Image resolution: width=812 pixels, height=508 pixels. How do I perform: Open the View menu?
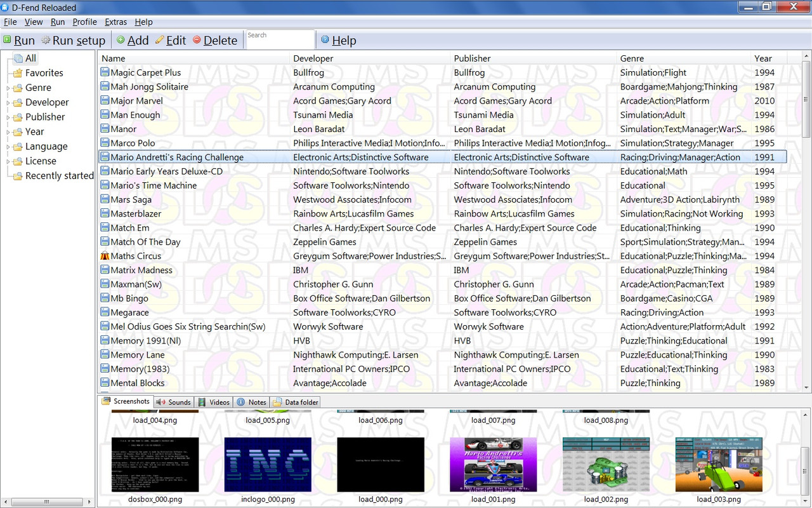(x=34, y=22)
